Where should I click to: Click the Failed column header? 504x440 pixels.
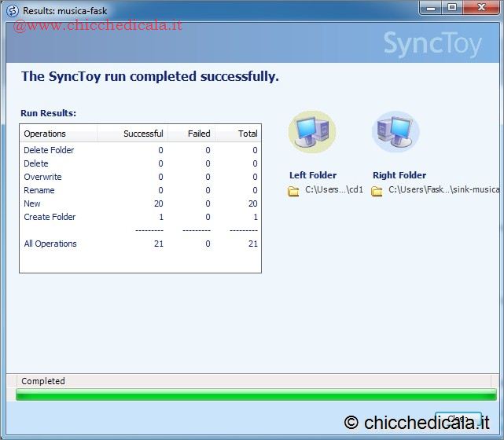pyautogui.click(x=198, y=134)
